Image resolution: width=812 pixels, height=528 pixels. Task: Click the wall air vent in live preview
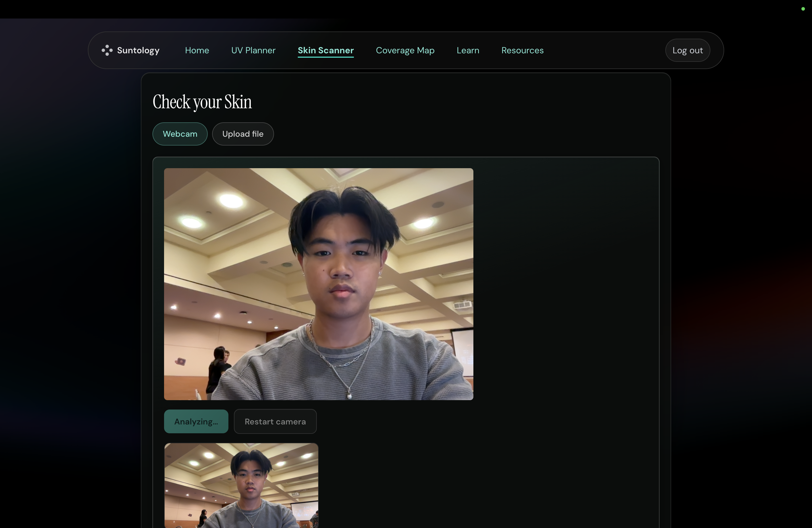(462, 305)
